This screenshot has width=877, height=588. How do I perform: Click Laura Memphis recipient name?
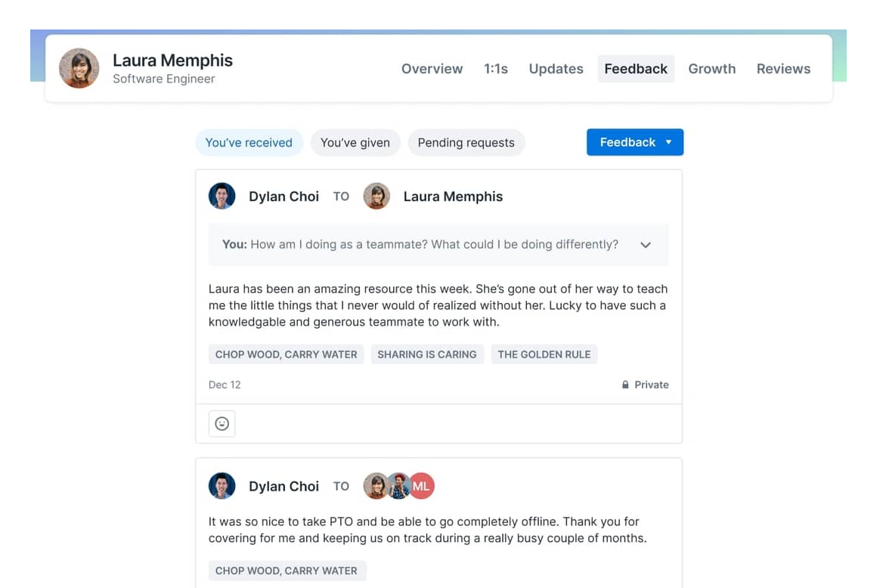pos(453,197)
